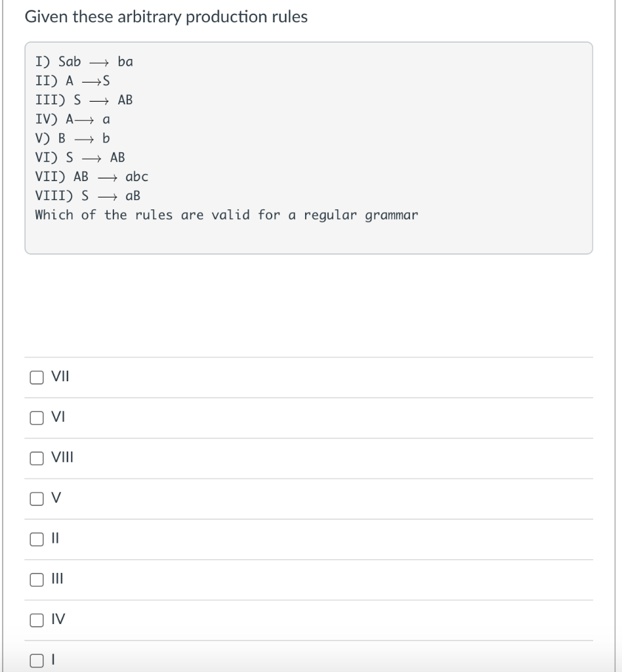
Task: Tick the checkbox labeled II
Action: pyautogui.click(x=37, y=539)
